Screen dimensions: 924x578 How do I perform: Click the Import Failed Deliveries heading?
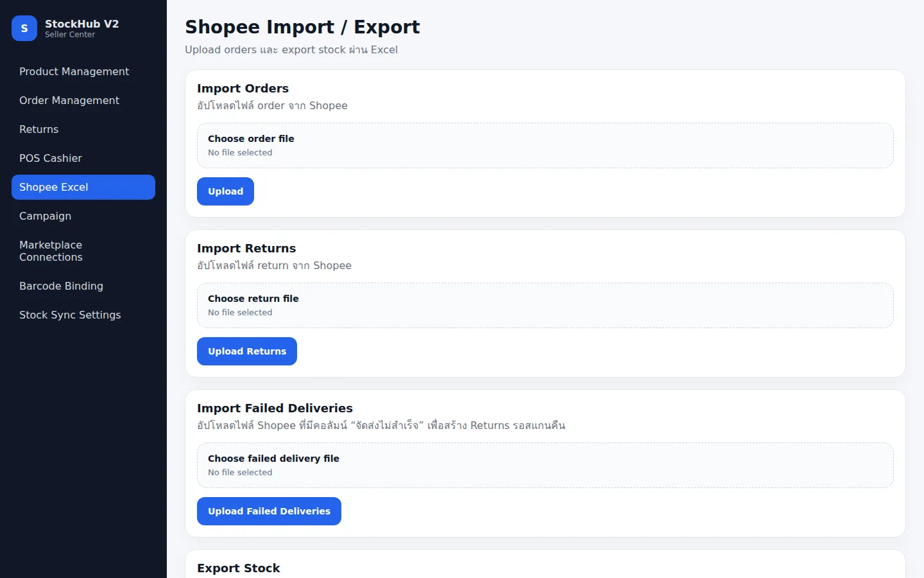[275, 408]
